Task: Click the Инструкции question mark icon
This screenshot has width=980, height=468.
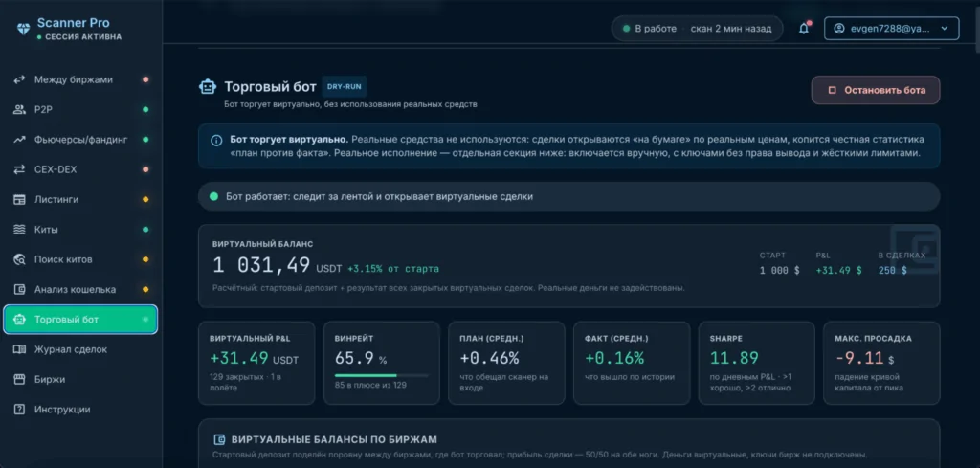Action: coord(19,410)
